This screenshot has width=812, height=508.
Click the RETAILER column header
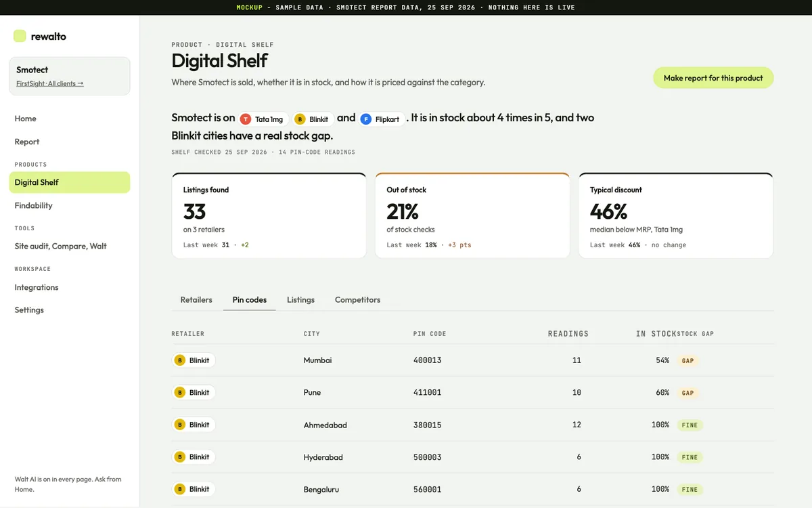(x=187, y=334)
